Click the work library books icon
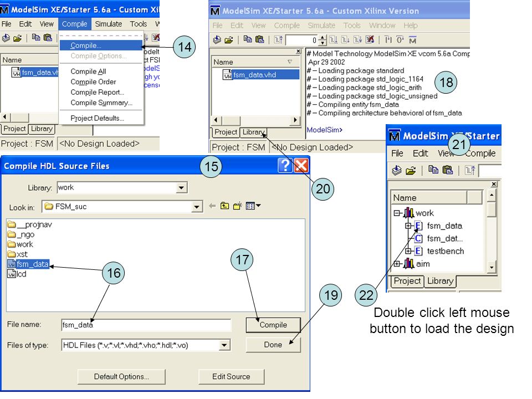532x399 pixels. 409,213
